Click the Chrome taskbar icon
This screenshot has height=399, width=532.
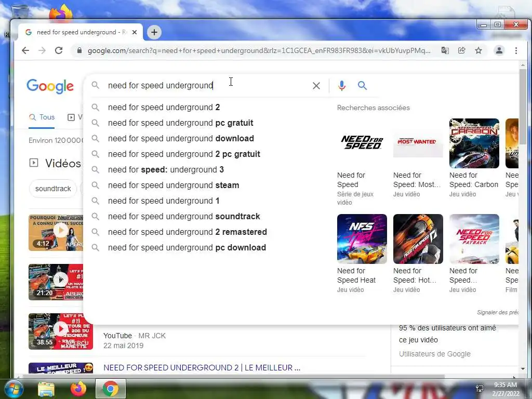coord(110,389)
